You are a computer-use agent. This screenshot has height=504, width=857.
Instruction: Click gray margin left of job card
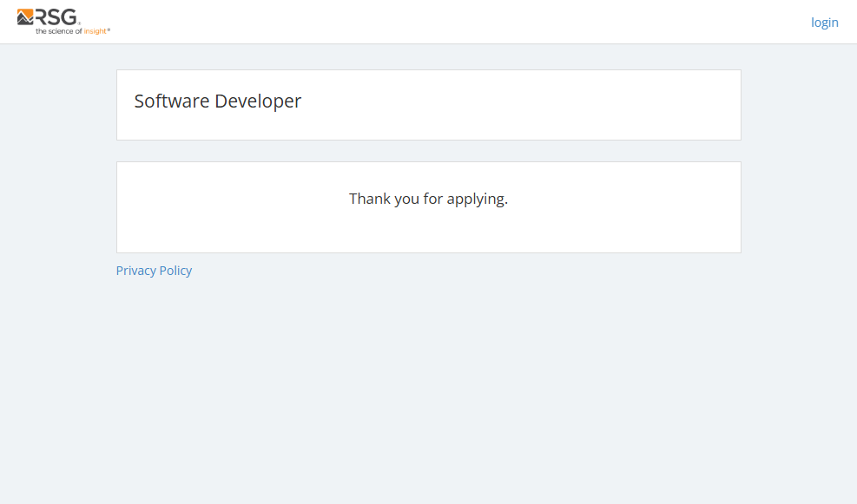(56, 104)
